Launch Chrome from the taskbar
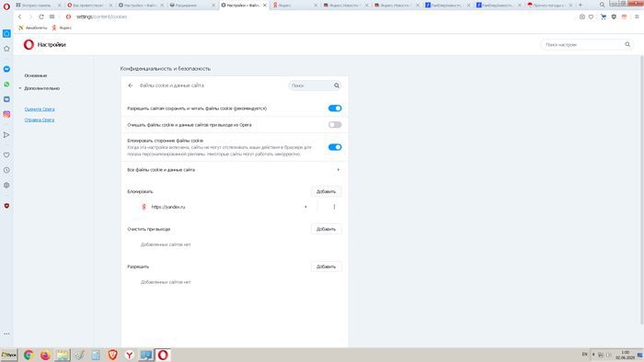 click(x=29, y=355)
